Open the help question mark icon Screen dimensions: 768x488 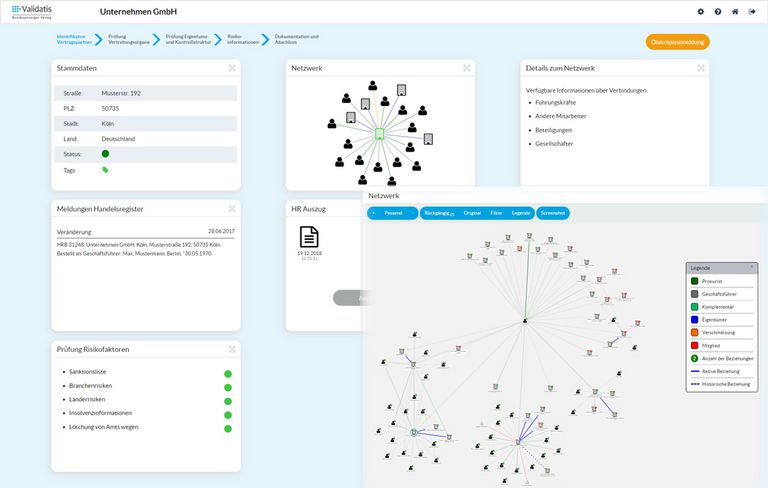tap(718, 12)
